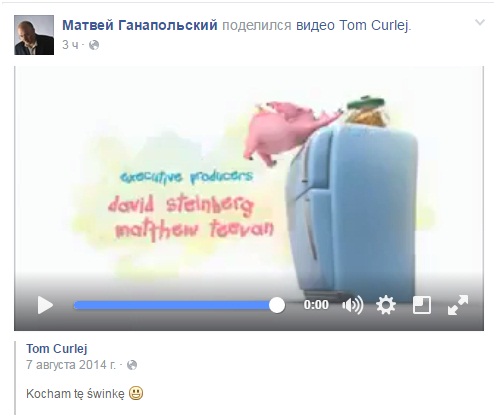This screenshot has width=498, height=417.
Task: Switch video to pop-out mini player icon
Action: tap(422, 305)
